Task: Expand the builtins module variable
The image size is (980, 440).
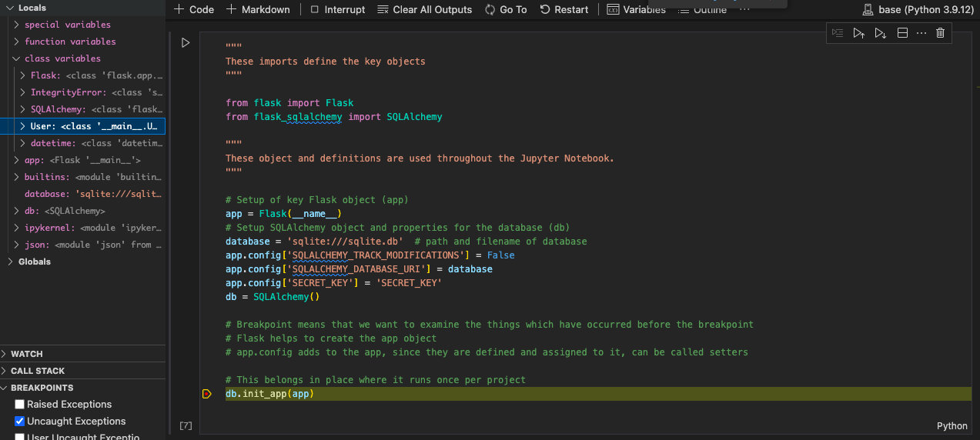Action: tap(17, 177)
